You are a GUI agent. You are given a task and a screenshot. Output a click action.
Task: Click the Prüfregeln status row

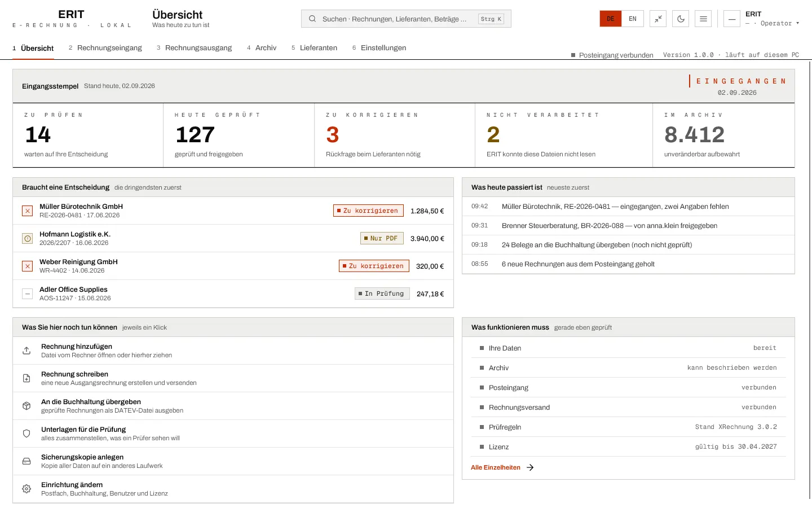(628, 427)
